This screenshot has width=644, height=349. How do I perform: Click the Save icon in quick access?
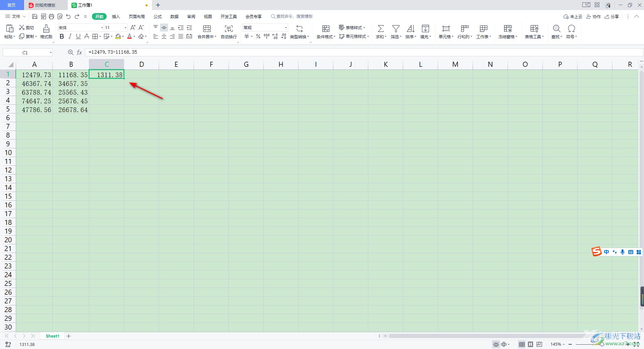35,16
